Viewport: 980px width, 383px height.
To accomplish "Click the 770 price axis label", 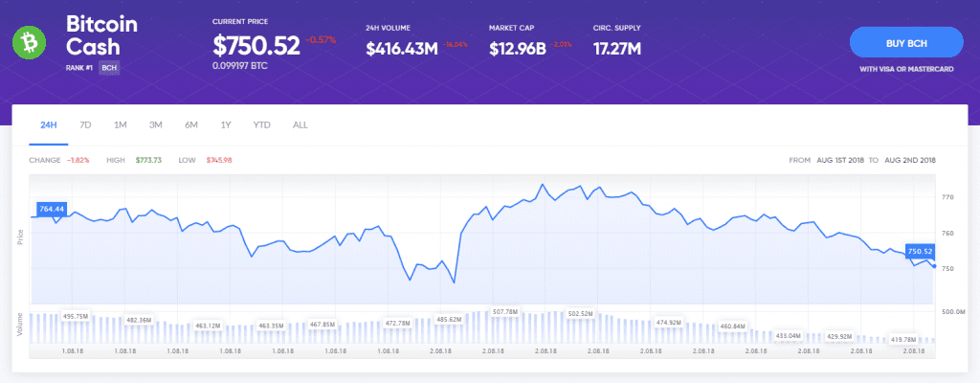I will click(x=947, y=197).
